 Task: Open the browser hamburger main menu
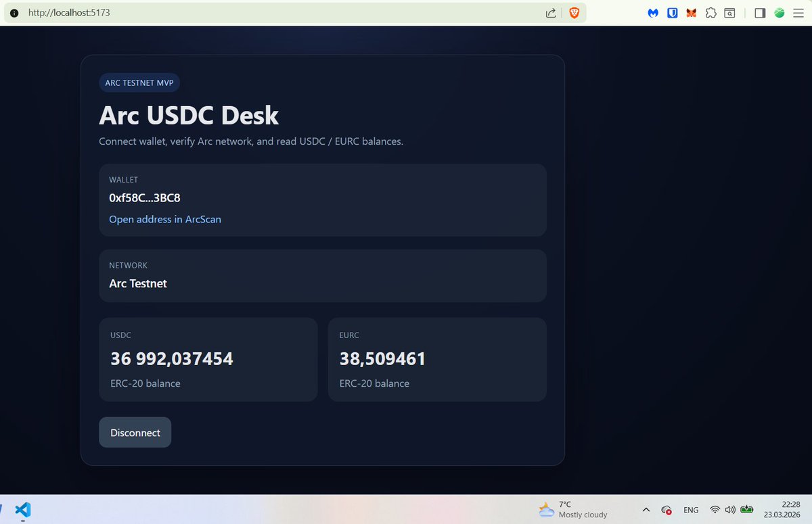click(x=798, y=13)
